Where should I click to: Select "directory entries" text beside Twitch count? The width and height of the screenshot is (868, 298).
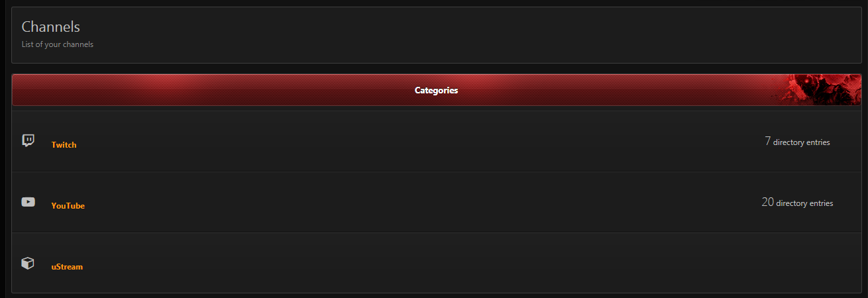click(x=801, y=142)
